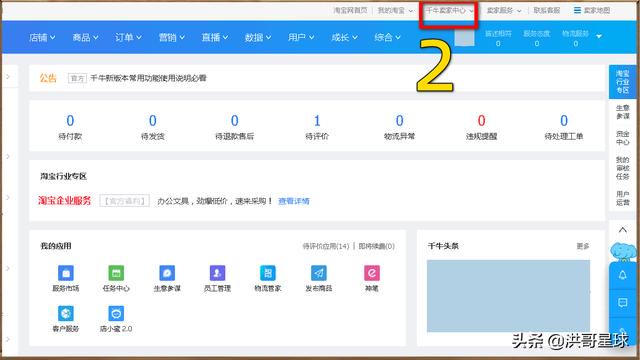The image size is (640, 360).
Task: Open the 淘宝行业专区 sidebar tab
Action: 622,82
